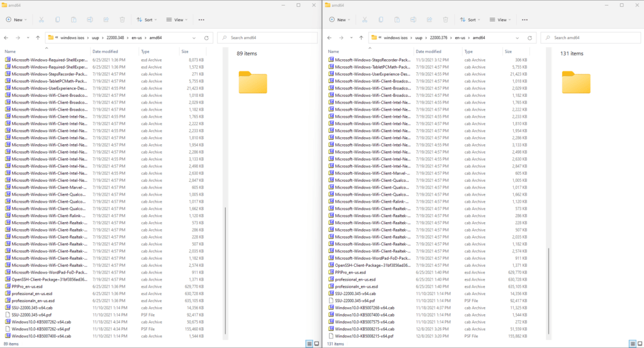Image resolution: width=644 pixels, height=348 pixels.
Task: Click the 22000.348 breadcrumb in left address bar
Action: coord(115,38)
